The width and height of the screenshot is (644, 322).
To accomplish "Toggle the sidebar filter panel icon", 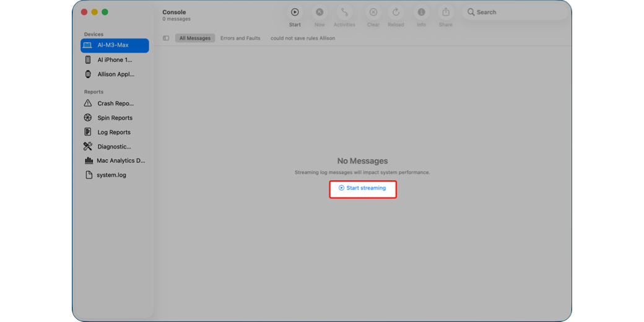I will pyautogui.click(x=166, y=38).
